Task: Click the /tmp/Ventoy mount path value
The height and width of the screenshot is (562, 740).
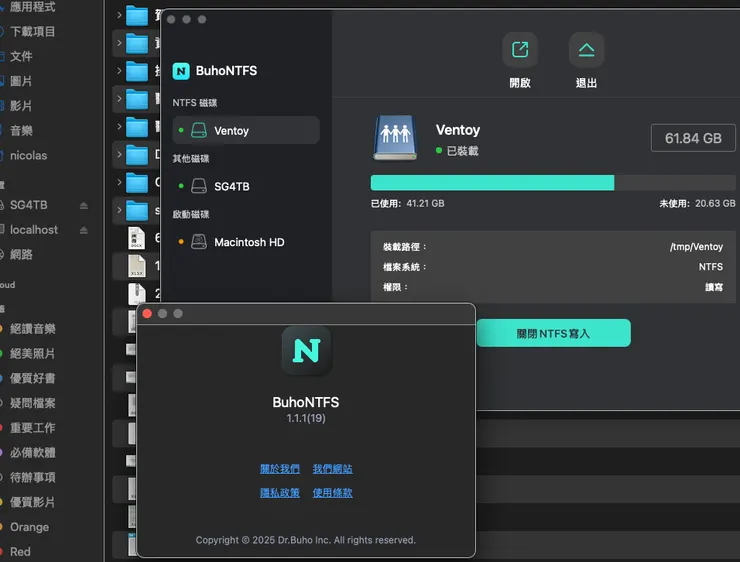Action: 696,246
